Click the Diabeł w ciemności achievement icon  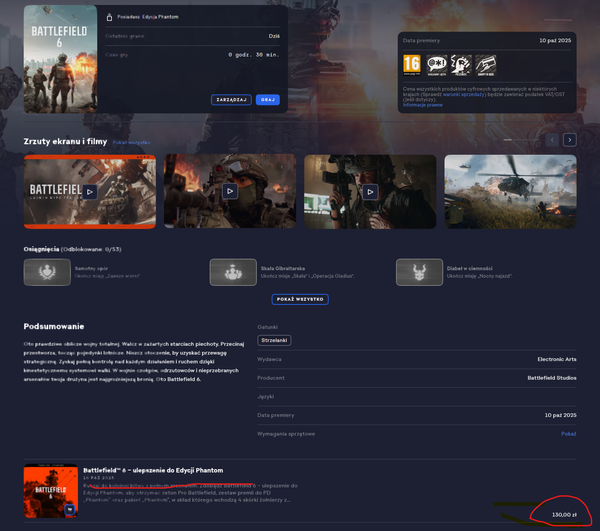(419, 273)
